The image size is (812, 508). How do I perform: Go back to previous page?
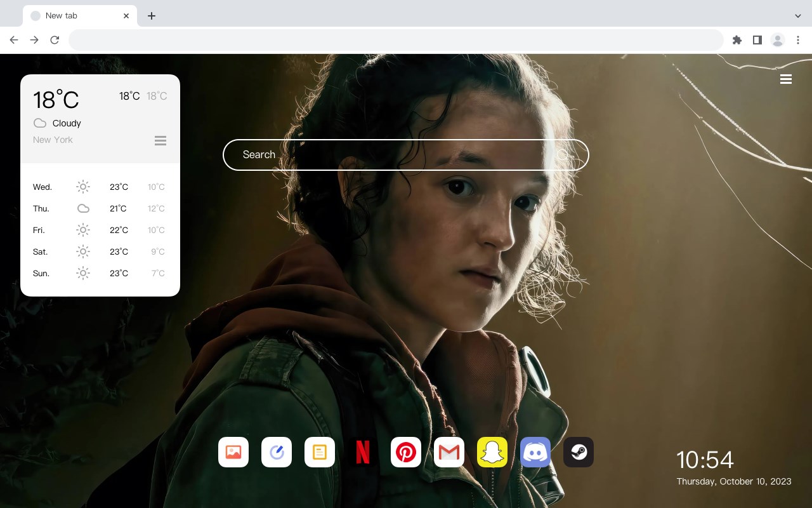(x=14, y=40)
